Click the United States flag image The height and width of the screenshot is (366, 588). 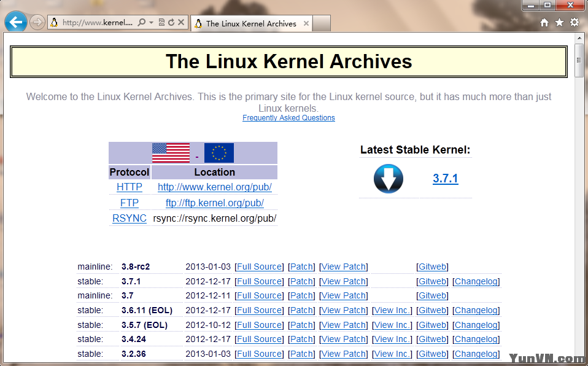coord(171,153)
